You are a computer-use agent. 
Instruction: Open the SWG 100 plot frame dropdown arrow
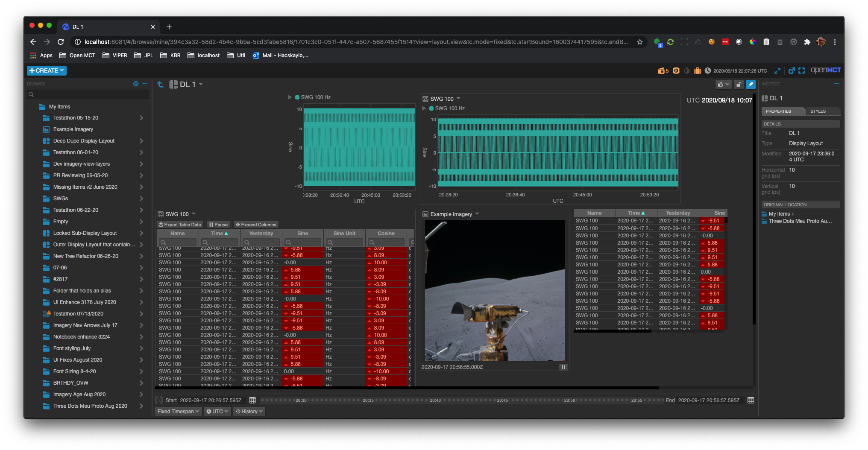coord(458,99)
